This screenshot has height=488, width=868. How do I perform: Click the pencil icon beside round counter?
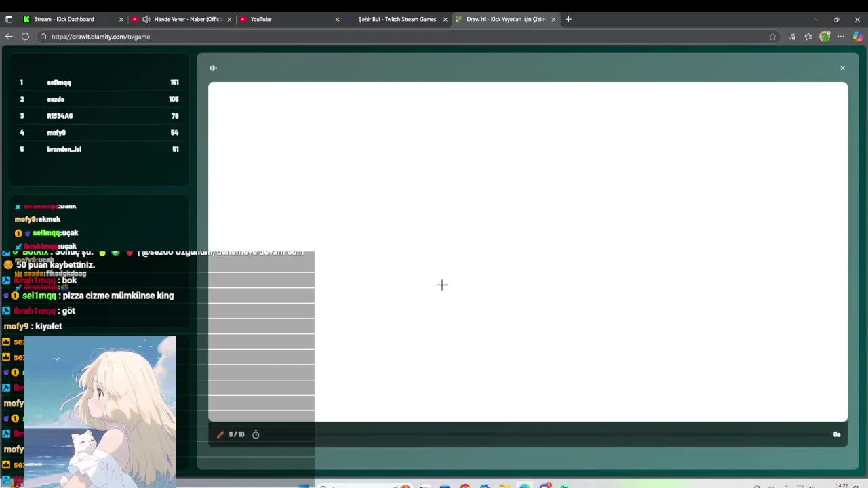(x=220, y=434)
